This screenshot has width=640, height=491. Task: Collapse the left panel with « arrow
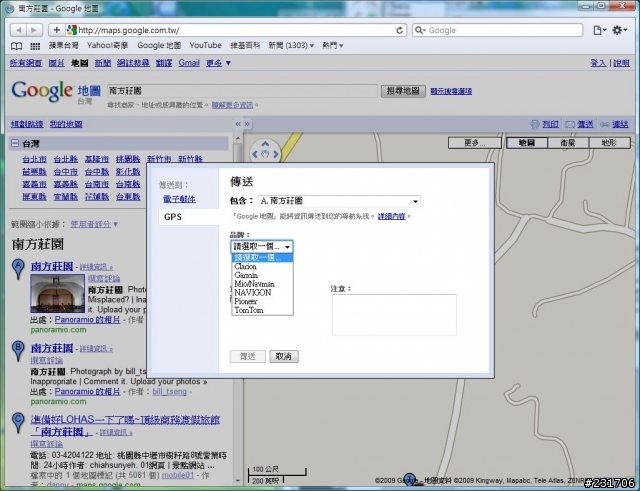tap(238, 124)
